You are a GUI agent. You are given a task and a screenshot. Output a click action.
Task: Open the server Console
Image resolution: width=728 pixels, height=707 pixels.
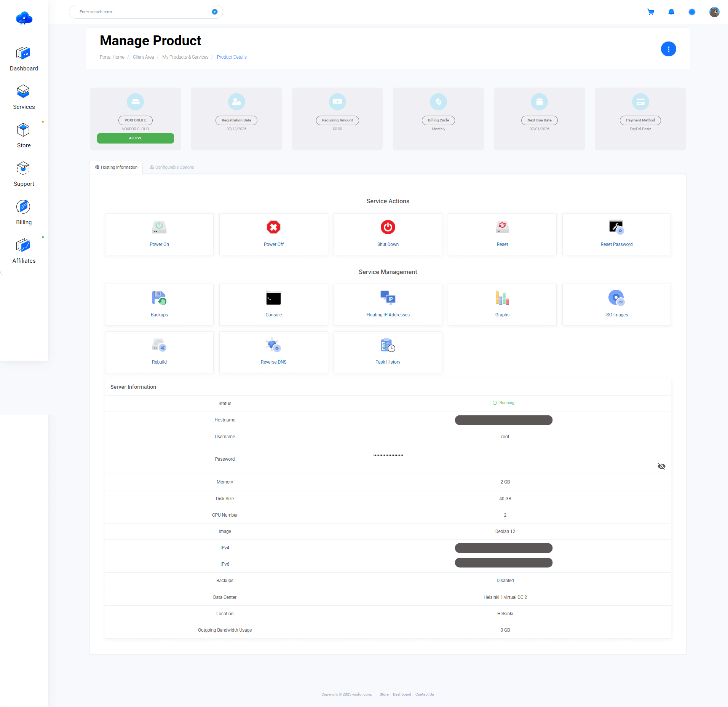273,304
